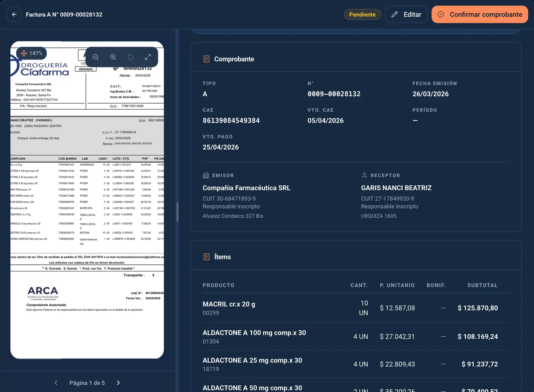Zoom out the invoice preview

pos(96,57)
